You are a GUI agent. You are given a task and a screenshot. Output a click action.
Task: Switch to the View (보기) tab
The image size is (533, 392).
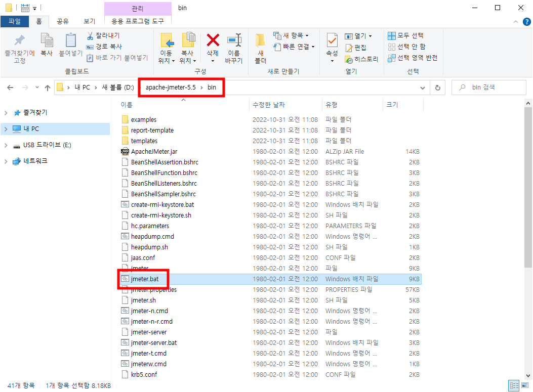(90, 21)
